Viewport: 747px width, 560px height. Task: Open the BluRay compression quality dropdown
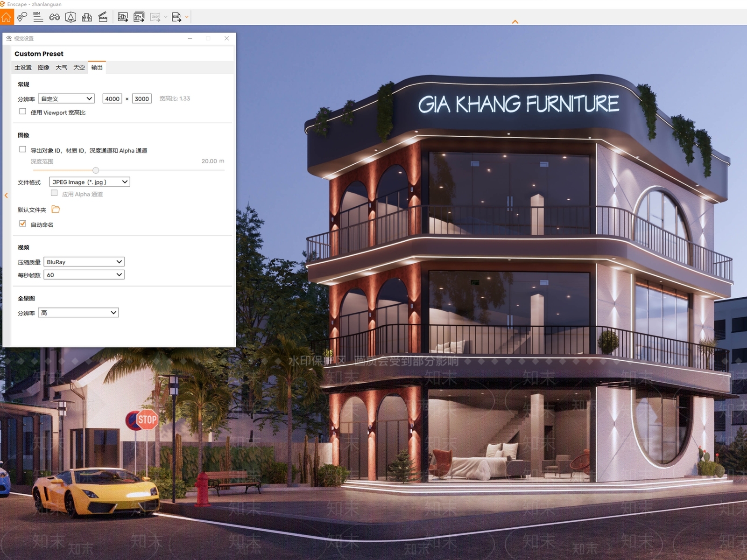[84, 262]
